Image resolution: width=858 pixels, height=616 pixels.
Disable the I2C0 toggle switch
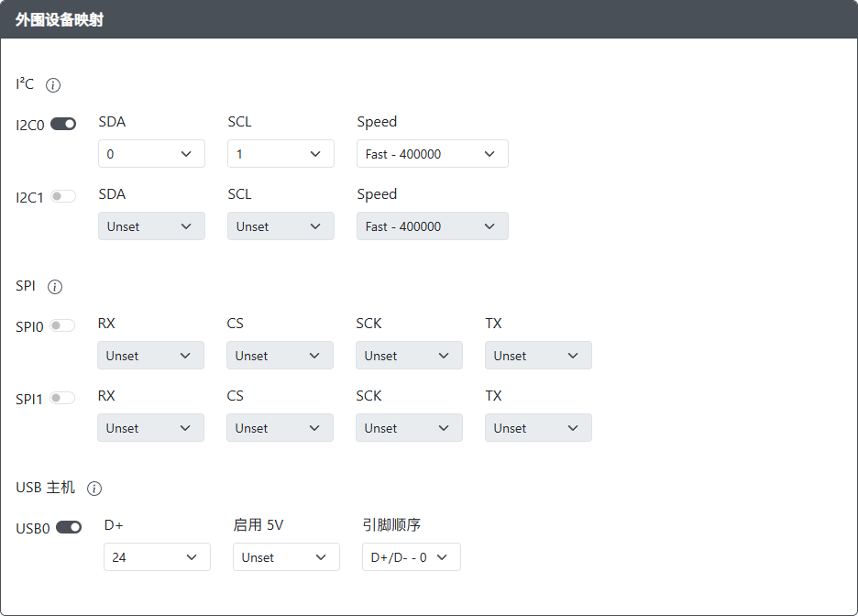(x=63, y=124)
